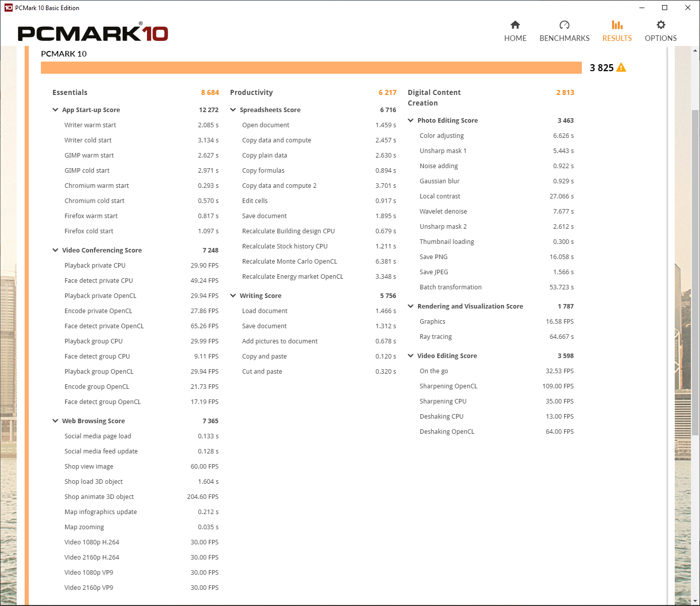Collapse the Video Editing Score section
This screenshot has width=700, height=606.
(x=411, y=356)
